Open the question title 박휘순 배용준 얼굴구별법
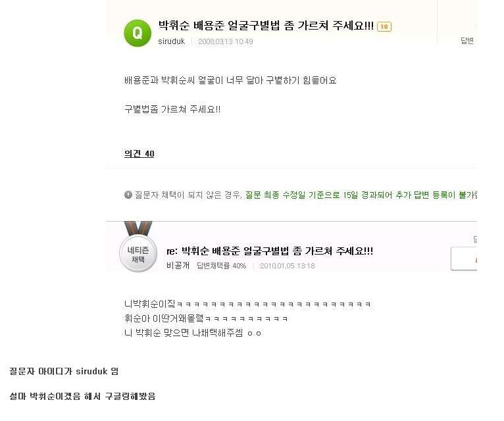The width and height of the screenshot is (504, 421). pos(266,26)
